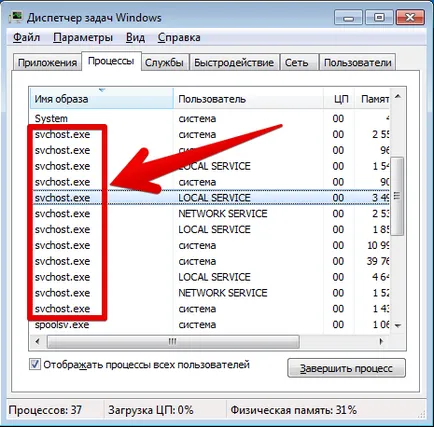Sort by the ЦП column header

tap(339, 99)
